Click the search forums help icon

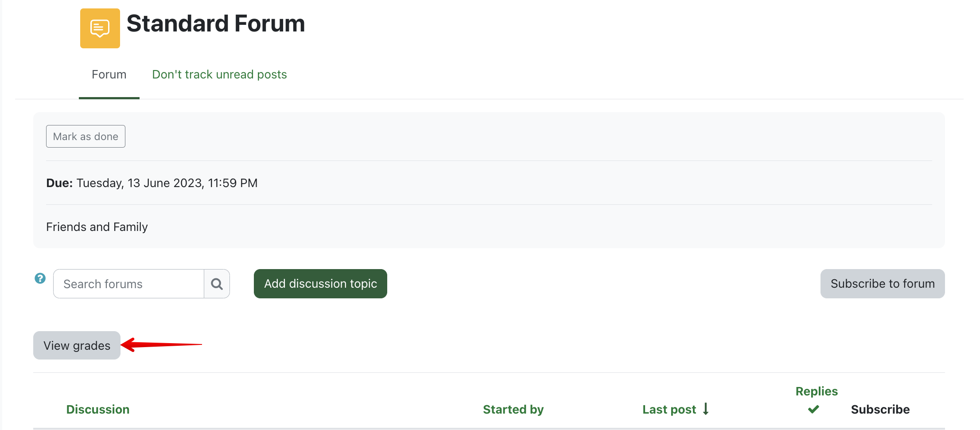pyautogui.click(x=40, y=278)
